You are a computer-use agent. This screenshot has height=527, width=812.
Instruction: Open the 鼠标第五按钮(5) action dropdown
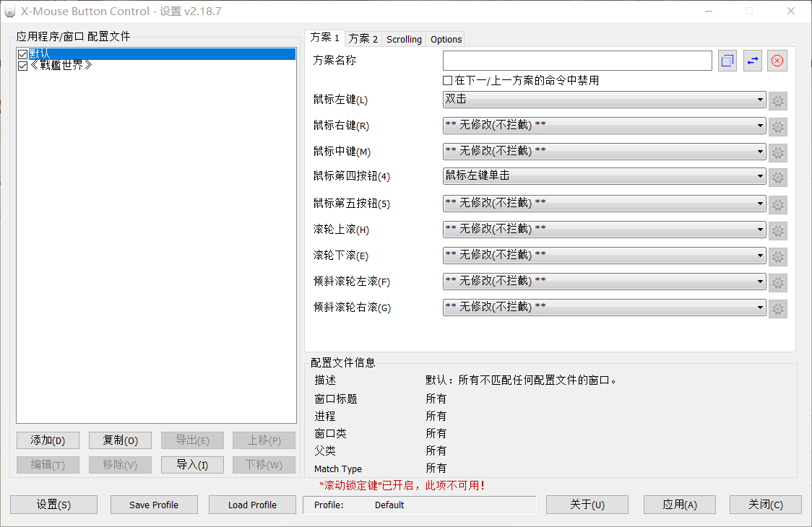[x=605, y=204]
